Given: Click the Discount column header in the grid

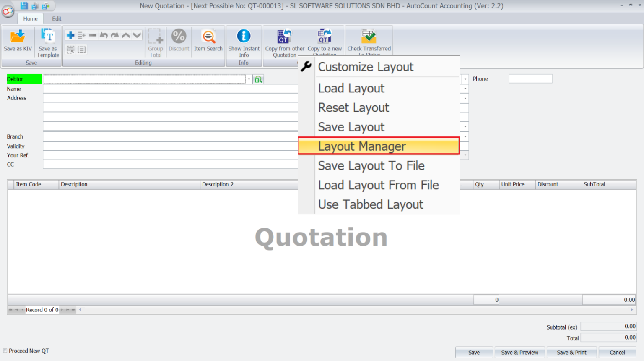Looking at the screenshot, I should tap(558, 184).
